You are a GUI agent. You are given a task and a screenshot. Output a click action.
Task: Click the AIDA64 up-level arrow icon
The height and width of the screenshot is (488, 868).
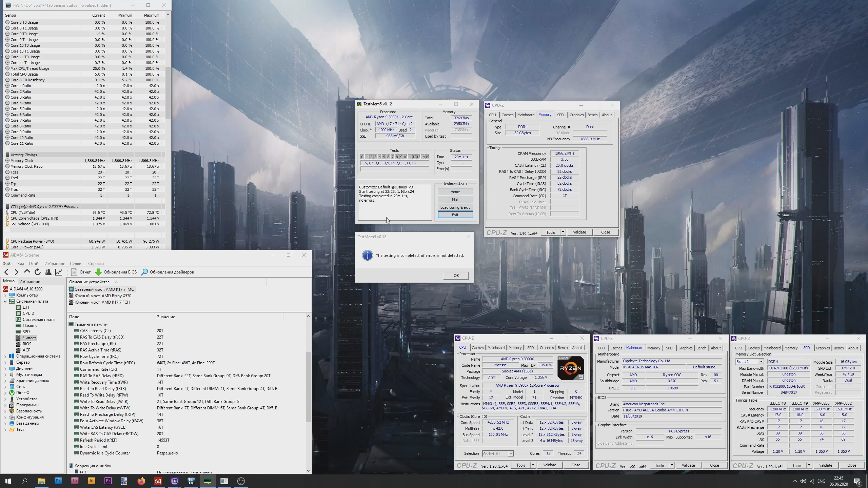(27, 272)
